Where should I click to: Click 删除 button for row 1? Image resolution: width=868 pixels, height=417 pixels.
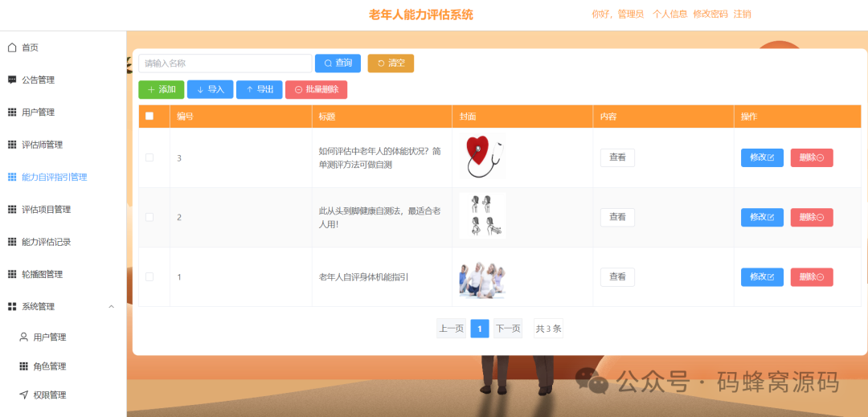[812, 277]
